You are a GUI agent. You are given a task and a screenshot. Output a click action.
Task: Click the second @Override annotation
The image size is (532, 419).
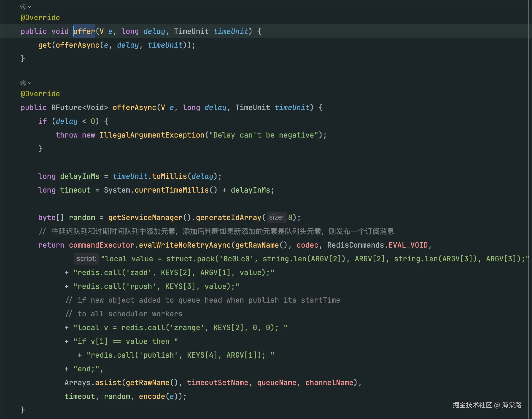click(40, 94)
